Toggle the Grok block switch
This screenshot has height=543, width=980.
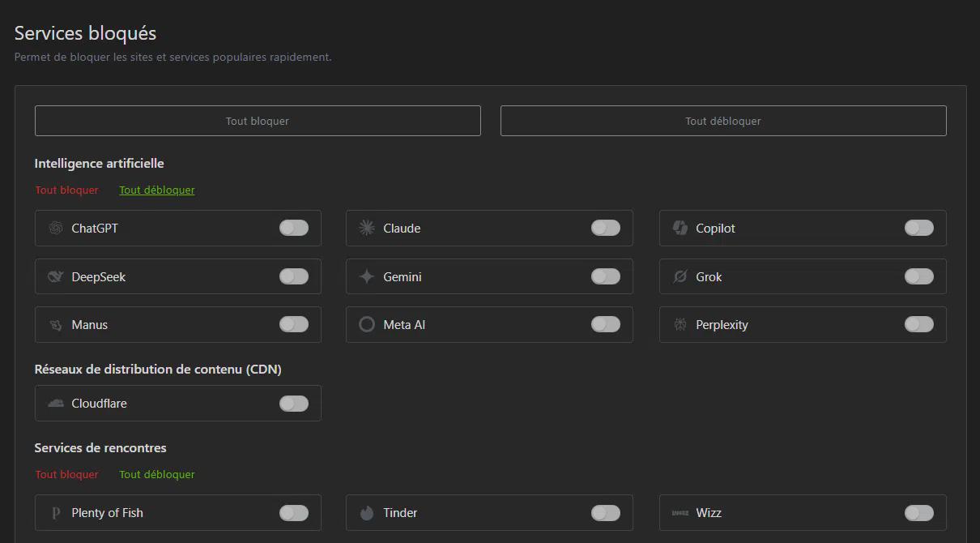919,277
